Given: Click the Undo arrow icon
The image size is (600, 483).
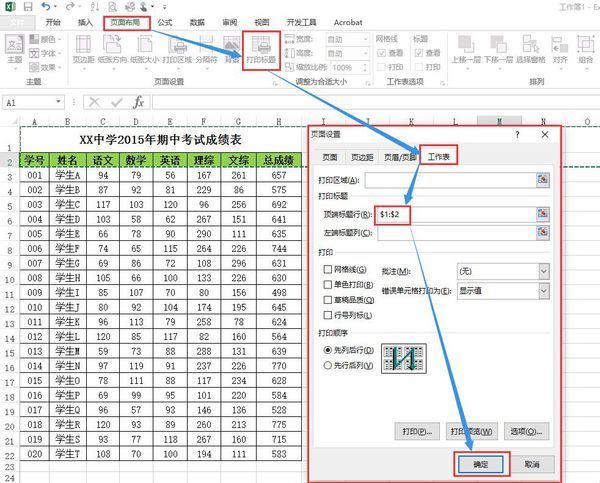Looking at the screenshot, I should pos(46,7).
